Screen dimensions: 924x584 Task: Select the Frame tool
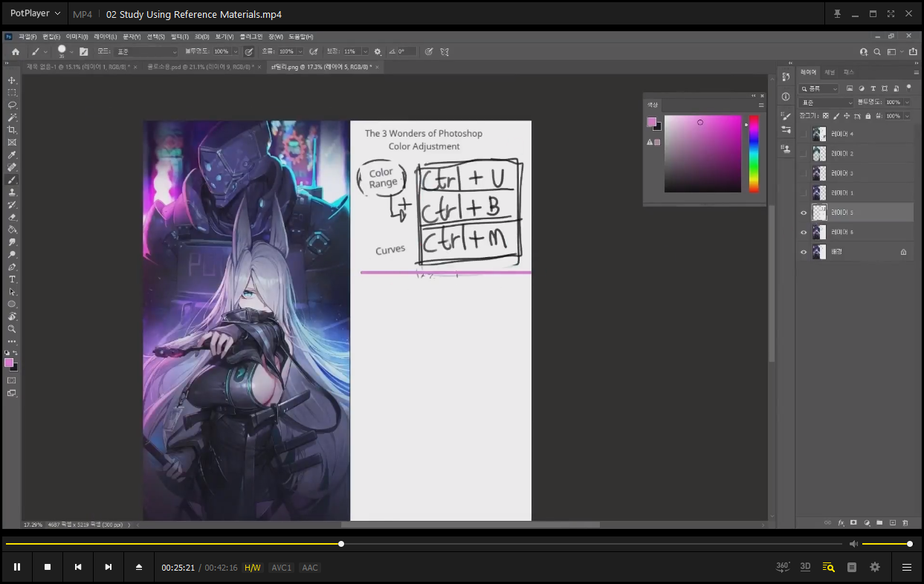(12, 142)
